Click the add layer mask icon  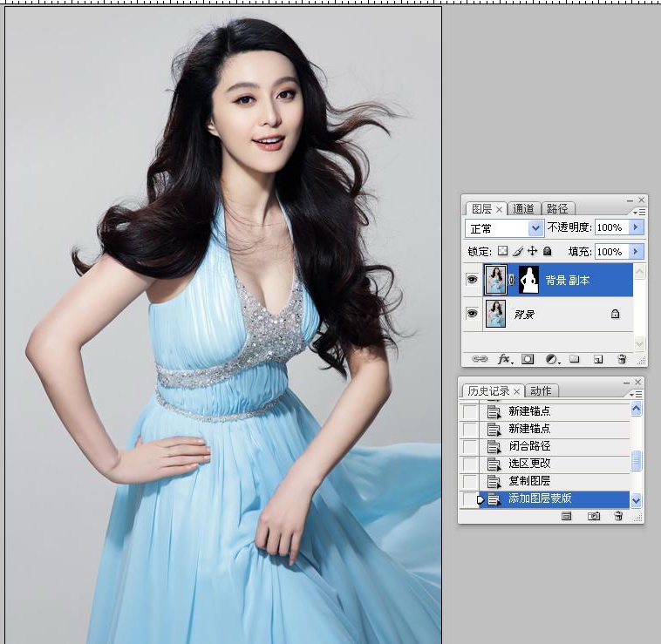click(528, 358)
